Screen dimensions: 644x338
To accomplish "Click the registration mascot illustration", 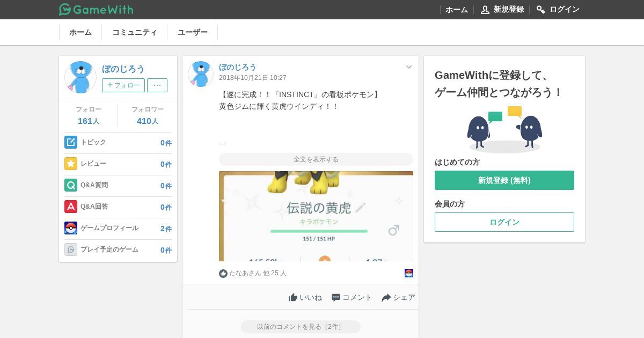I will 504,129.
